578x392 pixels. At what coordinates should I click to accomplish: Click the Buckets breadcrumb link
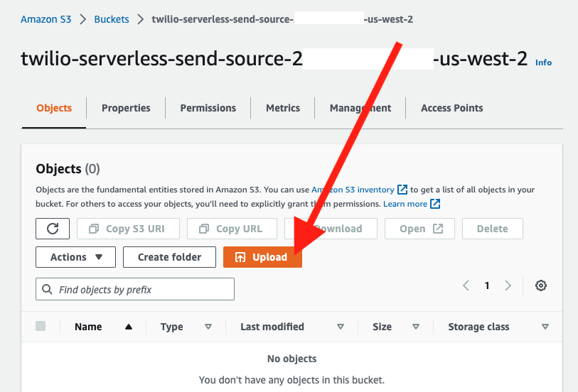coord(112,19)
